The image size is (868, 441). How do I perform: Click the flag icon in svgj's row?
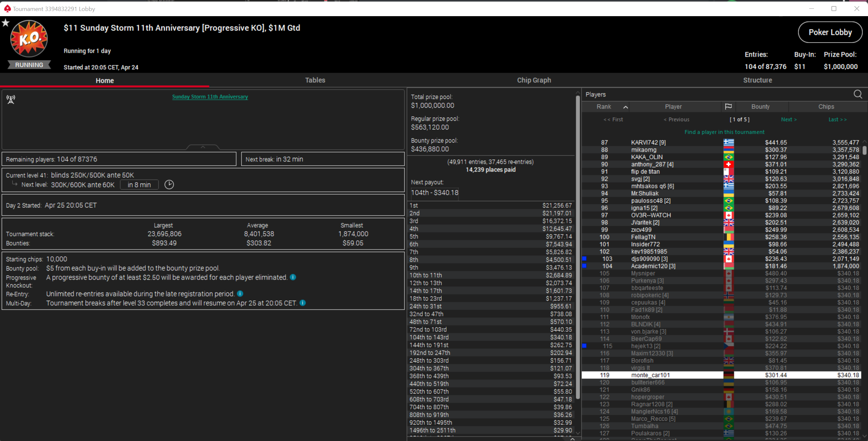(x=729, y=179)
